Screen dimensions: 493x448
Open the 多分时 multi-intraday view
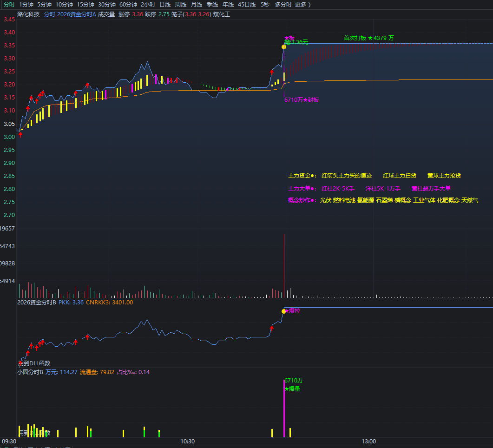click(283, 4)
